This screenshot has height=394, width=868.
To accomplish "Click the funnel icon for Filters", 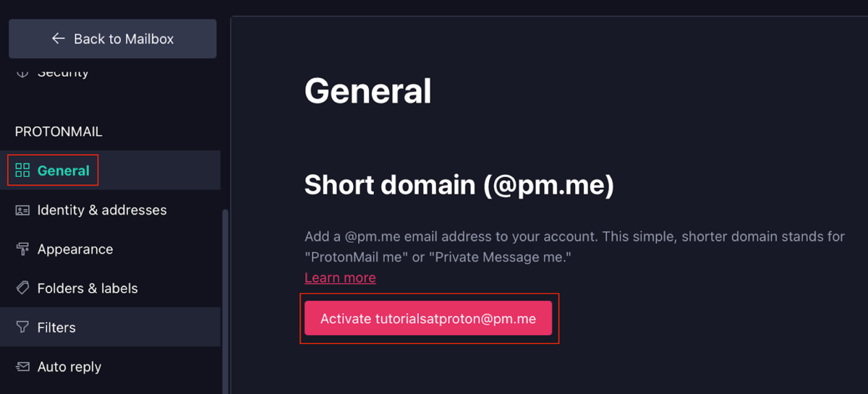I will (22, 327).
